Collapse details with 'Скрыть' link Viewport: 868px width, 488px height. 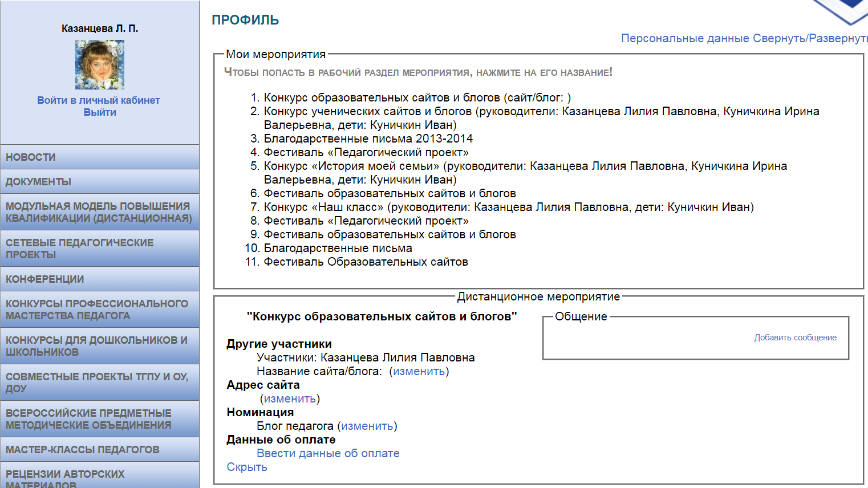tap(247, 467)
